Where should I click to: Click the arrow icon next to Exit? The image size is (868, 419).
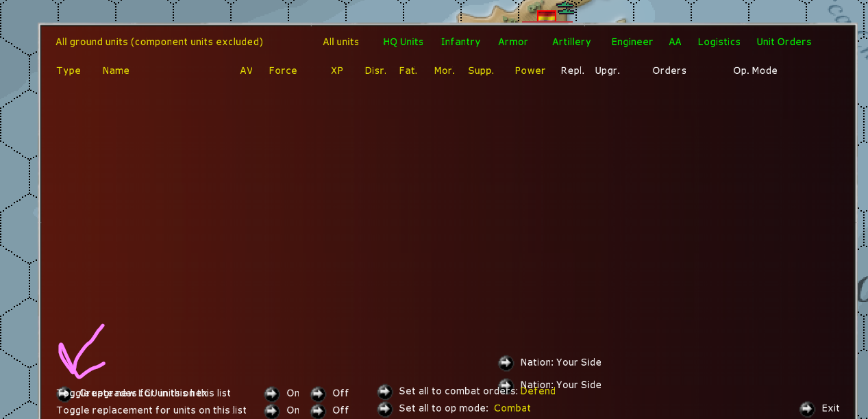[x=807, y=408]
